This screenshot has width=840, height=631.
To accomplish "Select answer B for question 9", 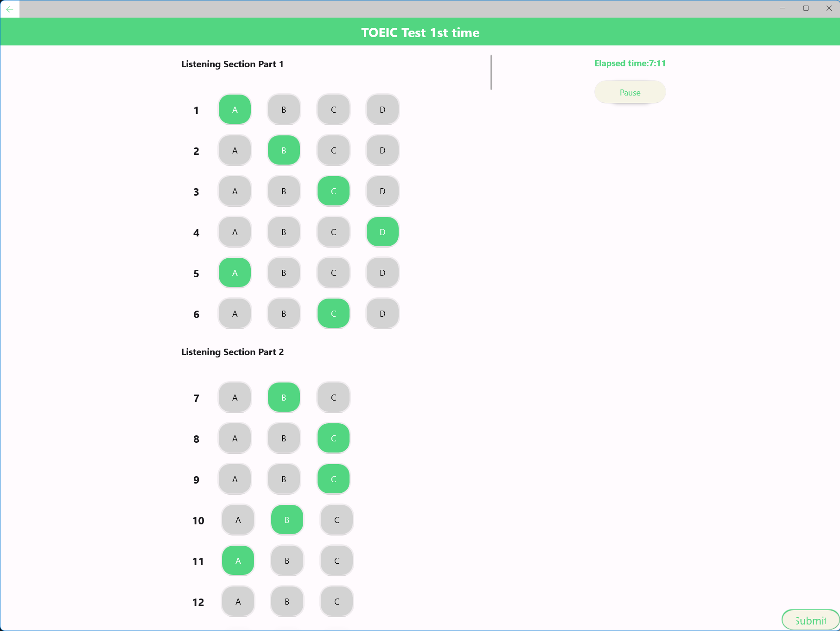I will pos(284,479).
